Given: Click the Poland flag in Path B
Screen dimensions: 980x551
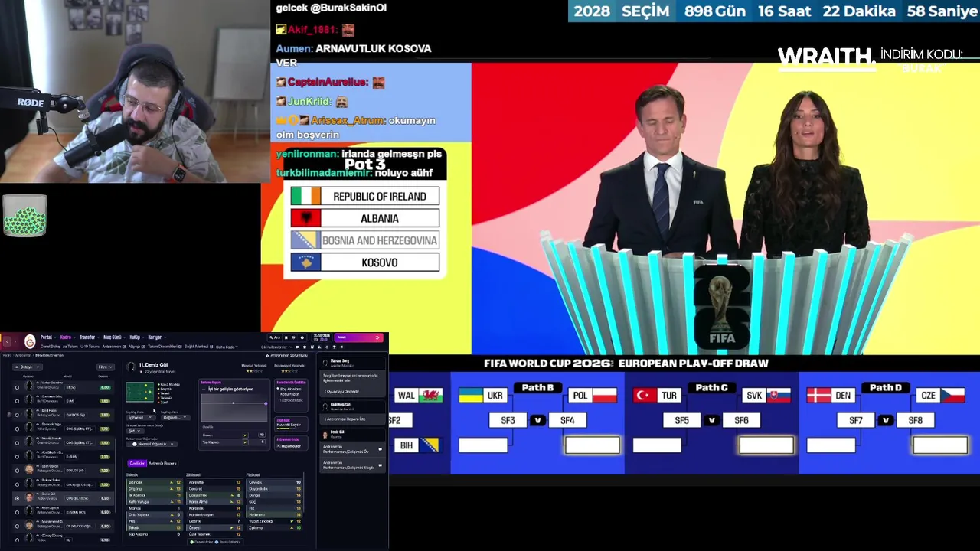Looking at the screenshot, I should click(604, 396).
